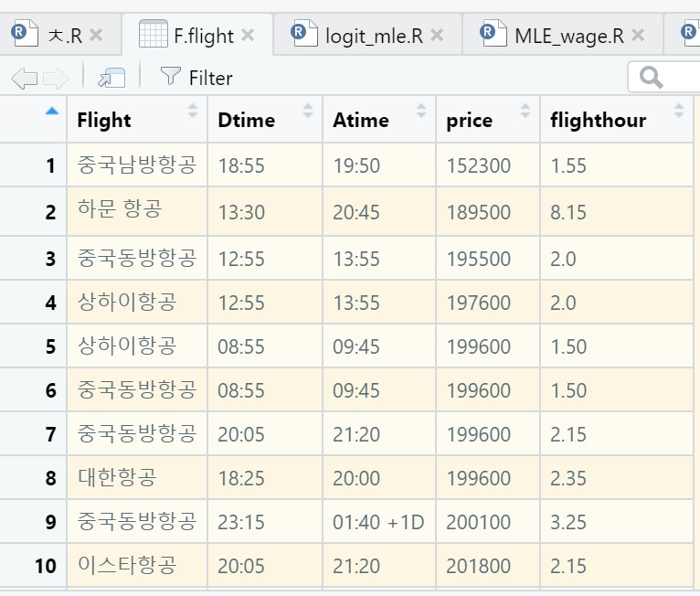Show data in new window icon
The image size is (700, 596).
point(111,78)
